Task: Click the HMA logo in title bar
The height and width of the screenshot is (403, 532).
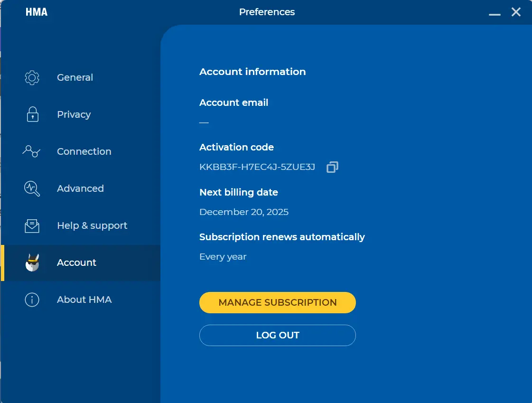Action: click(36, 12)
